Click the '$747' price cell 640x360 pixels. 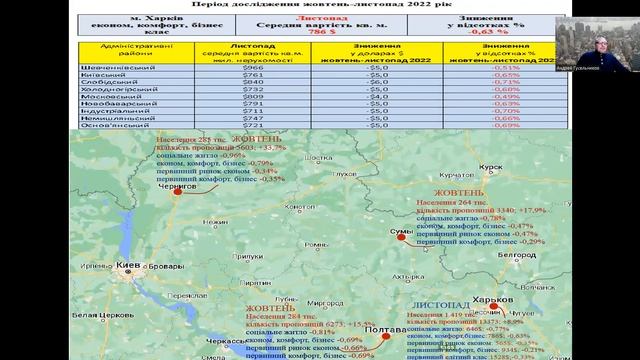253,118
